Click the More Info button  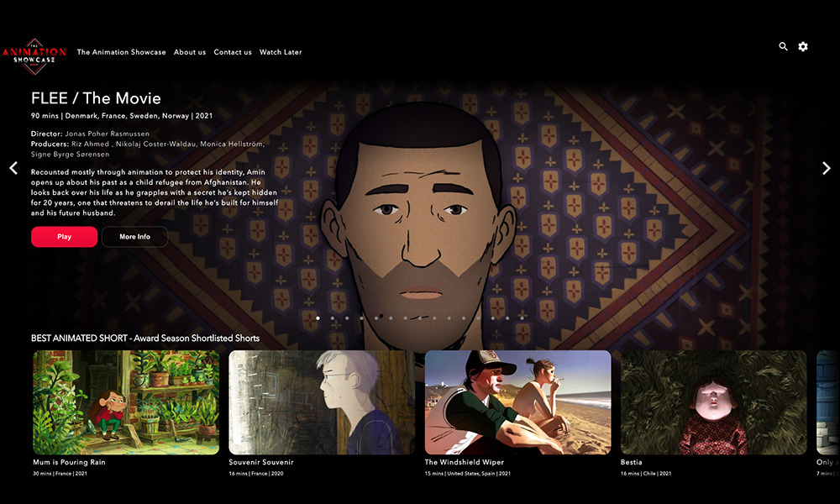pos(135,237)
